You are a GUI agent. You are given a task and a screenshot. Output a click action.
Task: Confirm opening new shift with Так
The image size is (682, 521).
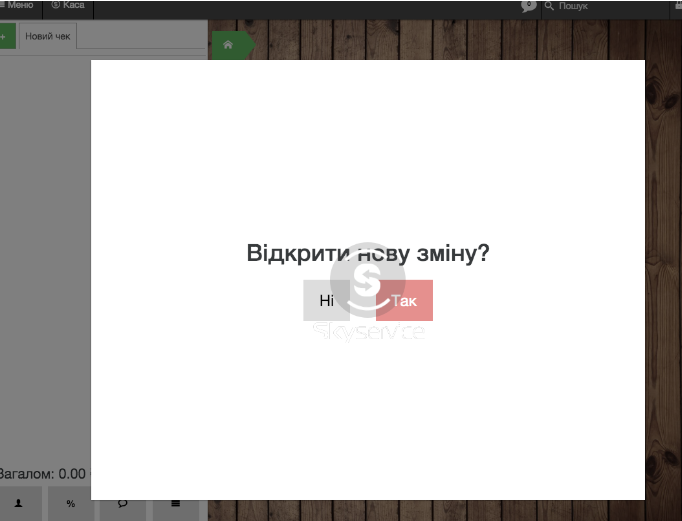pyautogui.click(x=405, y=301)
